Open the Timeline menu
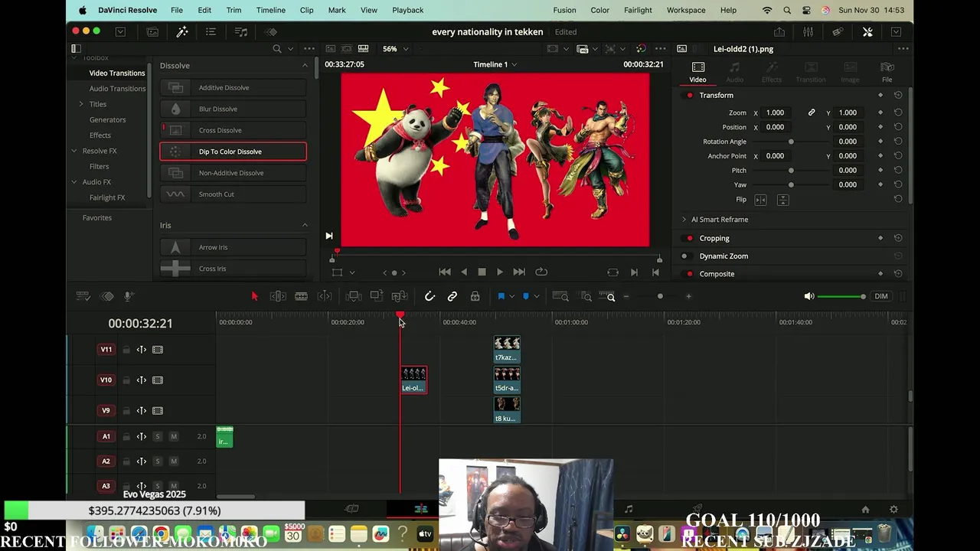The image size is (980, 551). pos(270,10)
